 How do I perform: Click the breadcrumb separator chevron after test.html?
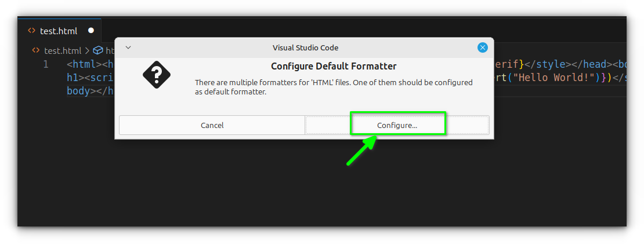[87, 50]
